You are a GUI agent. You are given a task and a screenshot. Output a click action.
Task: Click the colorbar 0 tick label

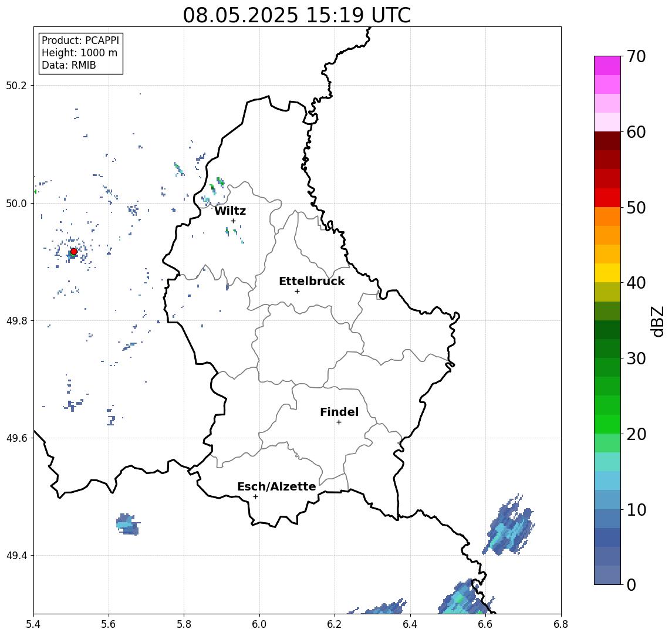[x=632, y=584]
